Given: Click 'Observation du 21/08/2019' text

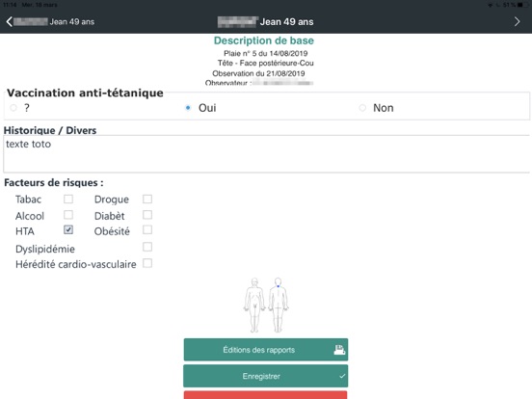Looking at the screenshot, I should pyautogui.click(x=258, y=73).
